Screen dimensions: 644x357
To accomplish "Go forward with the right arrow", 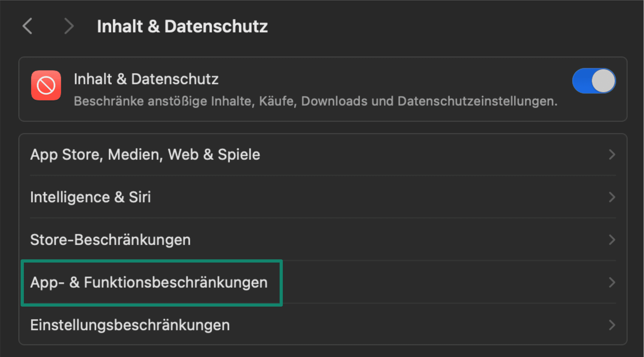I will tap(69, 26).
